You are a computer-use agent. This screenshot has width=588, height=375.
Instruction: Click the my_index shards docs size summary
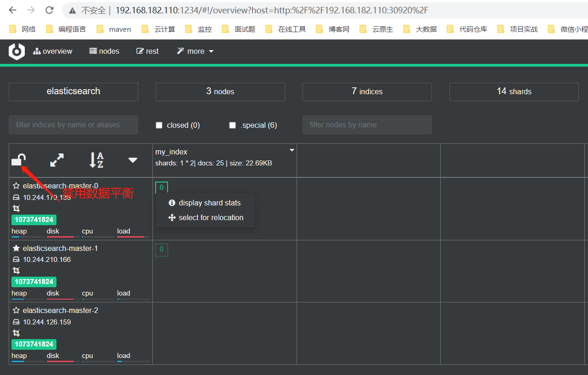[213, 163]
